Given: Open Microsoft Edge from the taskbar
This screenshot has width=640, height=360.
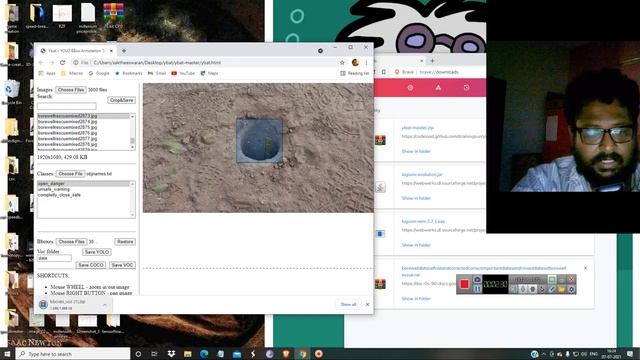Looking at the screenshot, I should coord(204,354).
